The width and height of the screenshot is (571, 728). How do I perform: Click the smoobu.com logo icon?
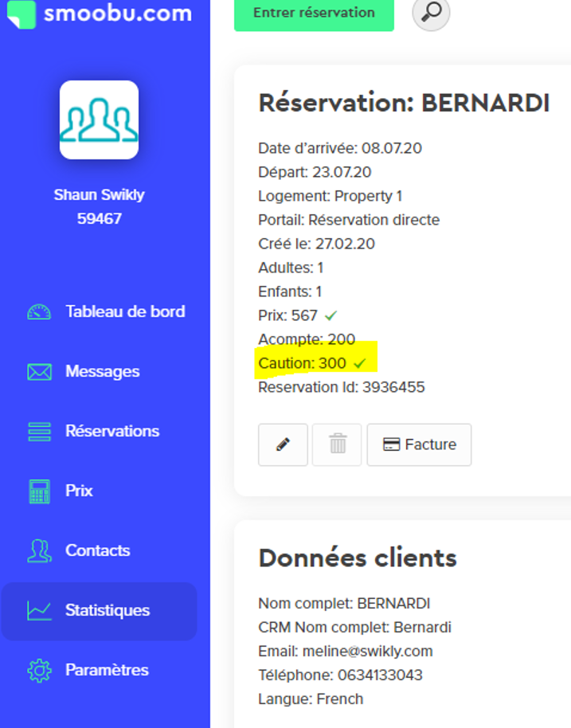pos(22,14)
